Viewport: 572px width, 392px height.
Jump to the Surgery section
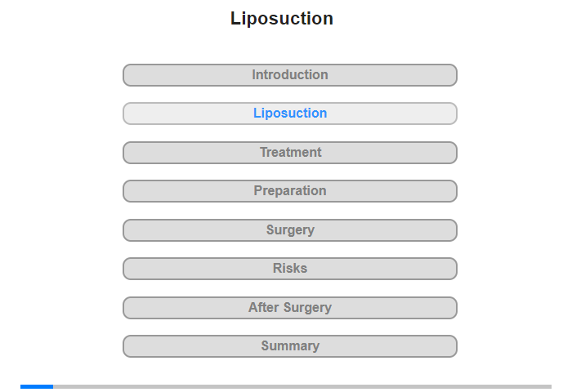(x=289, y=230)
